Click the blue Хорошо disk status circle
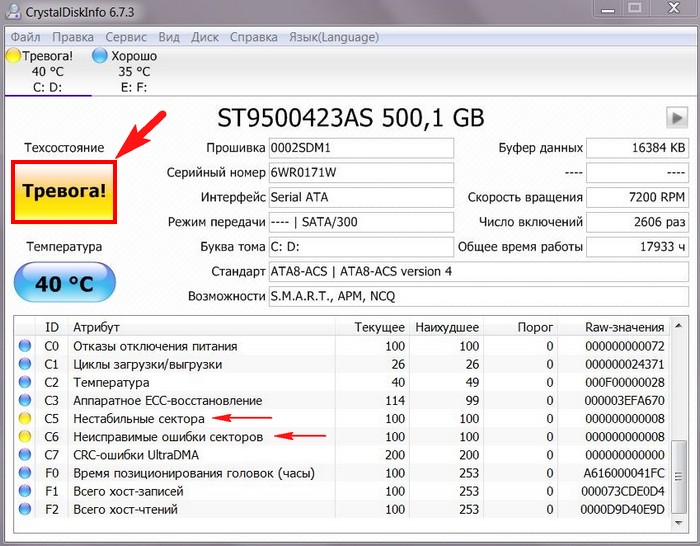Viewport: 700px width, 546px height. click(100, 57)
